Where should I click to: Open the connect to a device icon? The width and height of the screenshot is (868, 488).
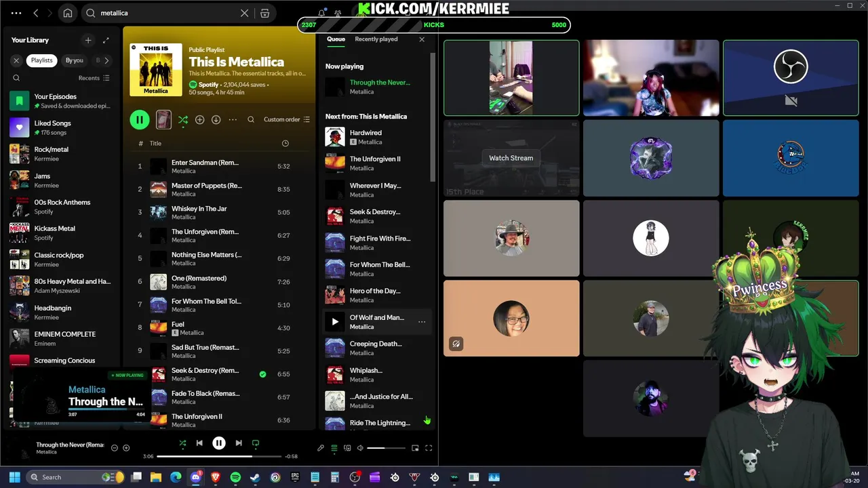pos(347,448)
